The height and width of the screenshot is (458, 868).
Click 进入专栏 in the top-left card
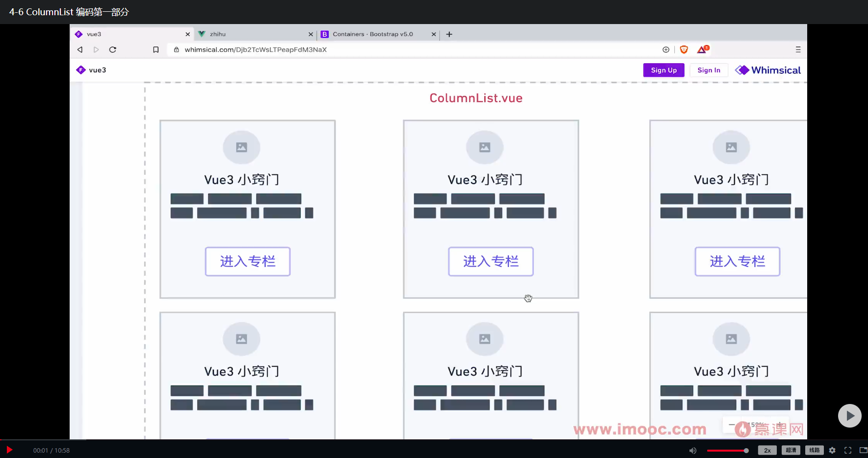tap(248, 262)
